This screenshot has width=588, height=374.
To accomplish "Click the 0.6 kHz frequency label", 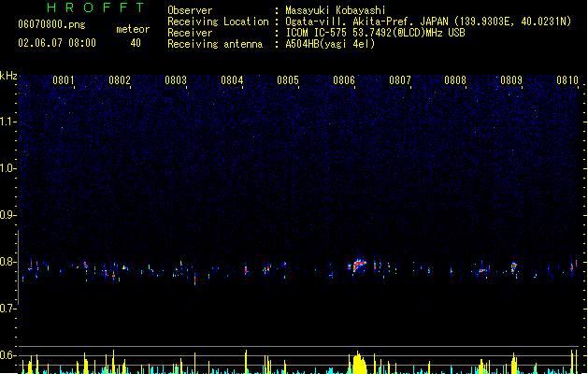I will click(8, 355).
